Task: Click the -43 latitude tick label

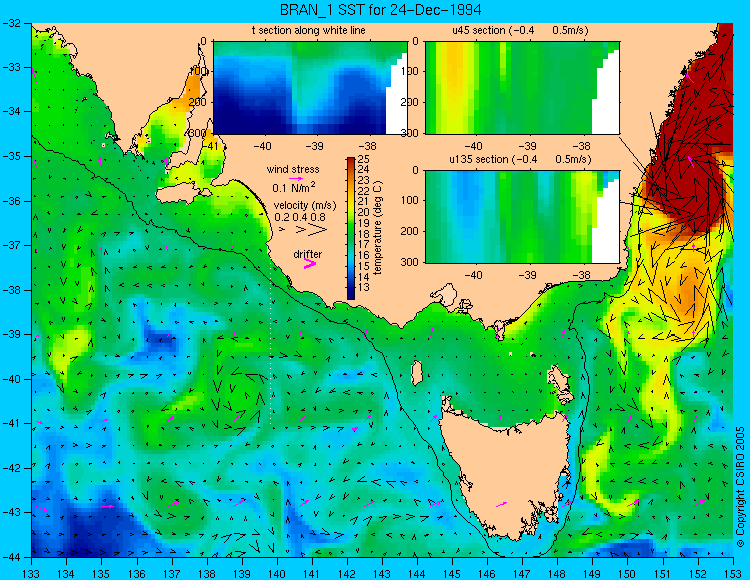Action: pyautogui.click(x=10, y=513)
